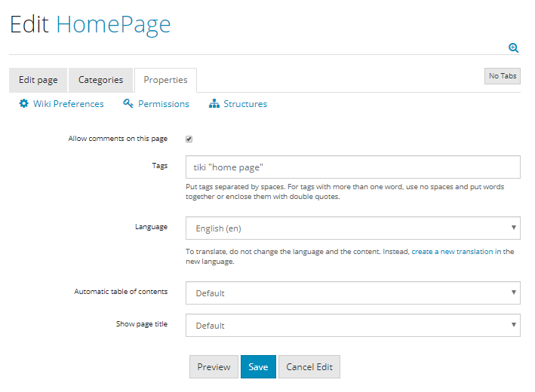The height and width of the screenshot is (392, 535).
Task: Follow the create a new translation link
Action: tap(452, 252)
